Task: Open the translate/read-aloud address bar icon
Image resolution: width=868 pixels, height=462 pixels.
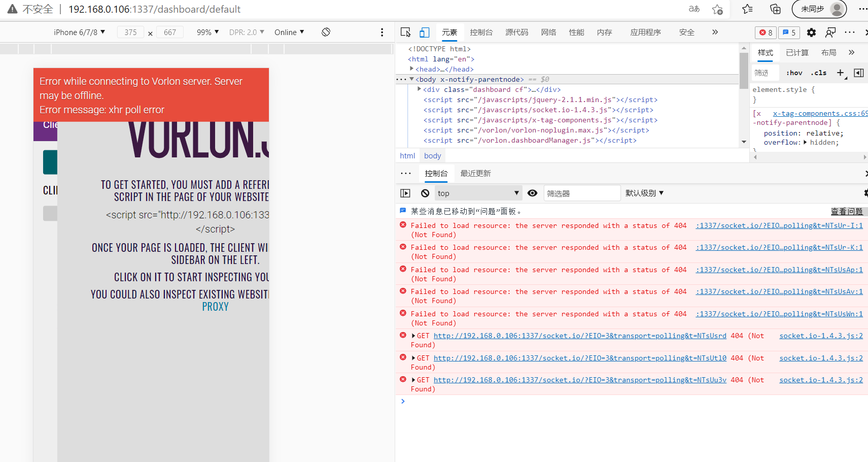Action: click(x=694, y=9)
